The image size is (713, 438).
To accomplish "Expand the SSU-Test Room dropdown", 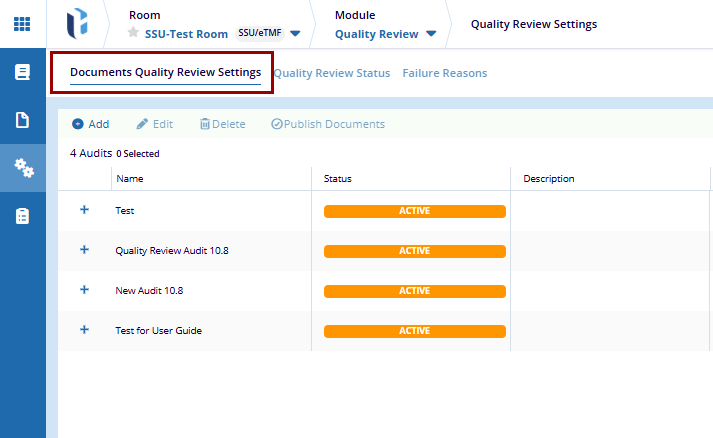I will (295, 33).
